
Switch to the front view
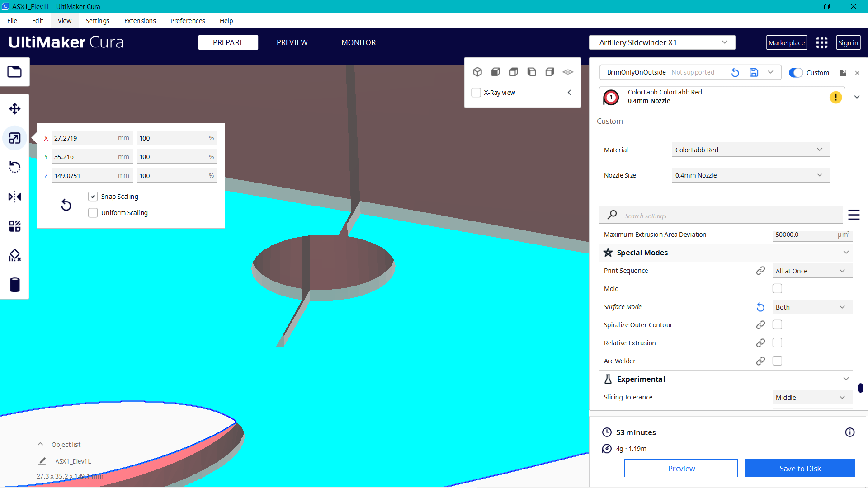click(495, 71)
